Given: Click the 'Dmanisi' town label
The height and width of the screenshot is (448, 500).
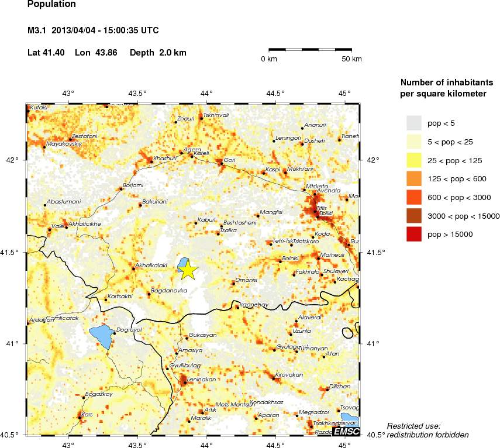Looking at the screenshot, I should 246,280.
